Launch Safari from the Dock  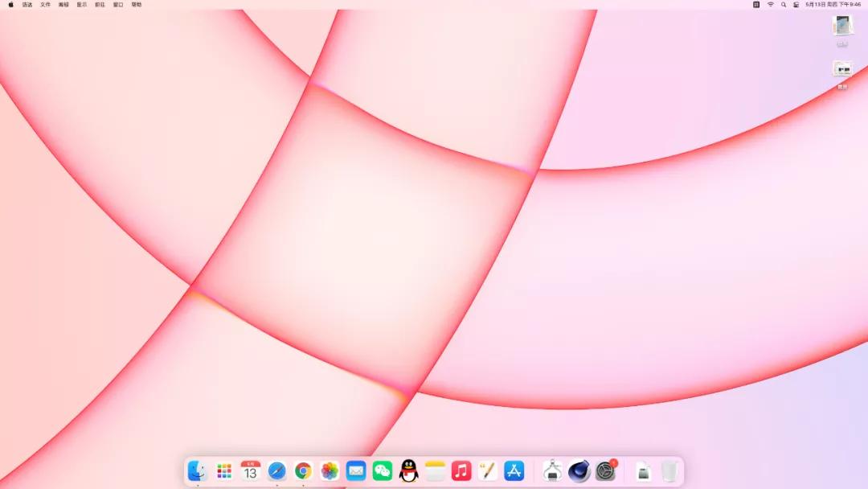click(276, 471)
